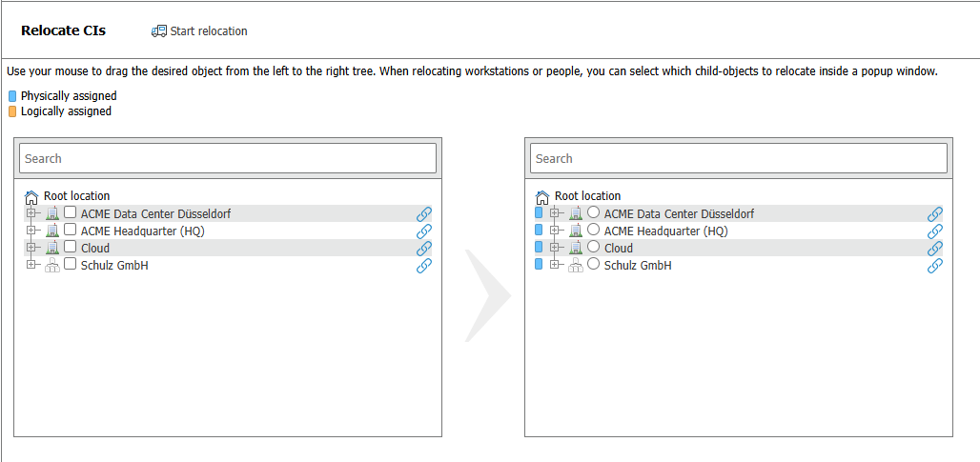The width and height of the screenshot is (980, 462).
Task: Select the Cloud radio button in right tree
Action: (594, 247)
